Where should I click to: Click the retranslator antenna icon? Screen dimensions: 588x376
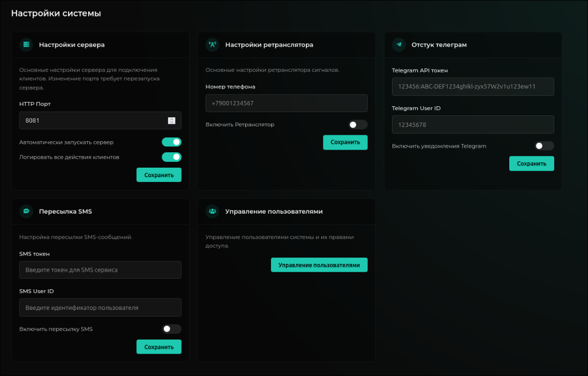tap(212, 45)
